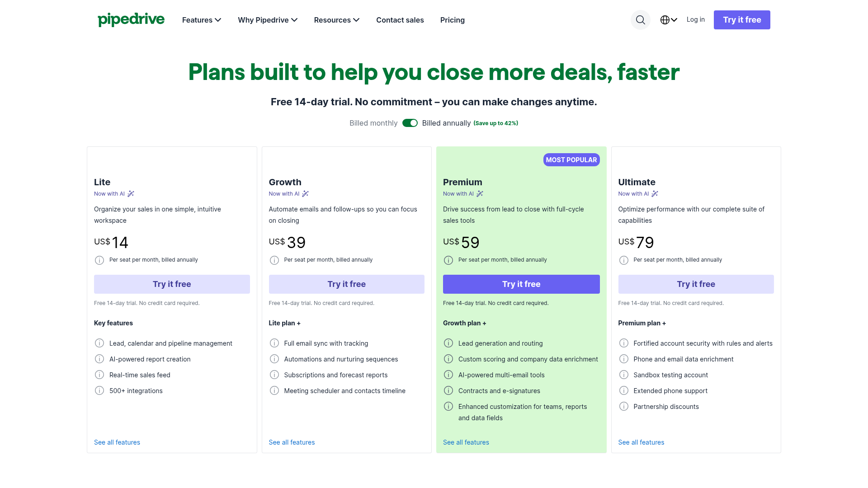Open info for Real-time sales feed
The width and height of the screenshot is (868, 488).
(x=99, y=375)
